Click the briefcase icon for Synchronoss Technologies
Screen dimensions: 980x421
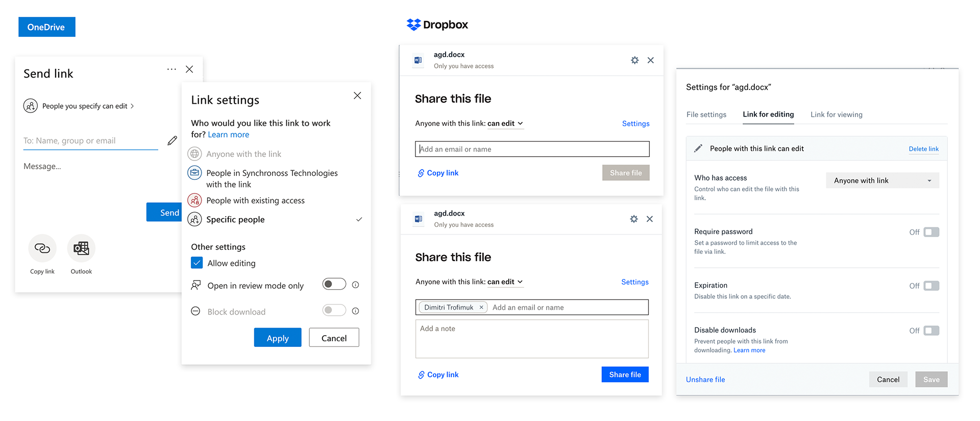click(195, 173)
